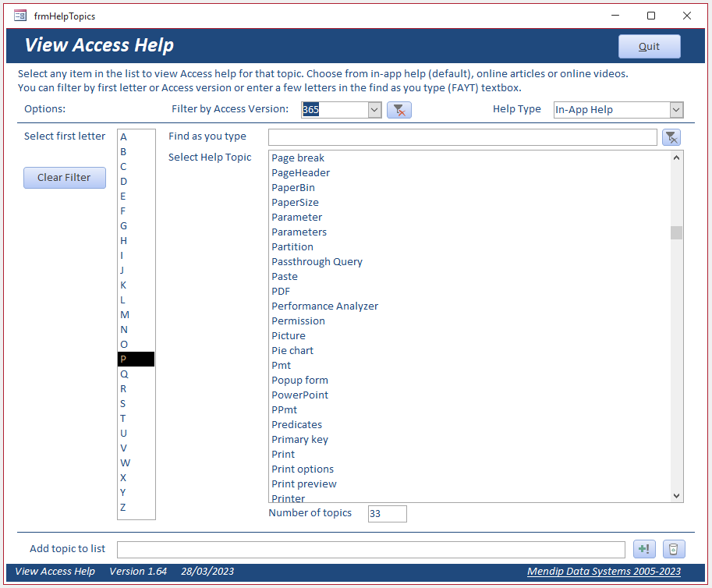The width and height of the screenshot is (712, 588).
Task: Select the 'Parameters' help topic
Action: (469, 232)
